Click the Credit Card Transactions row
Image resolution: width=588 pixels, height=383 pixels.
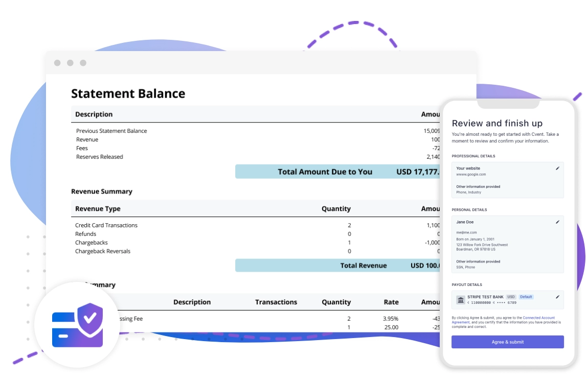[106, 225]
